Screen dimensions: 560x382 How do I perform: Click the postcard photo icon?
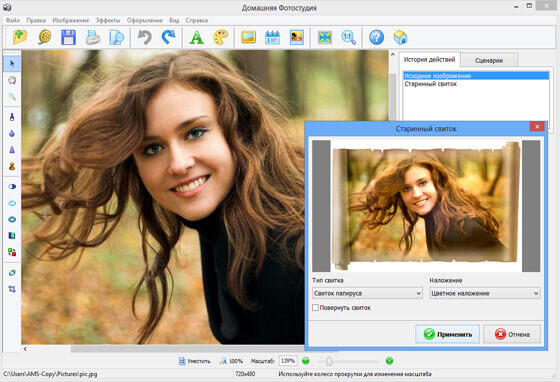click(x=296, y=37)
